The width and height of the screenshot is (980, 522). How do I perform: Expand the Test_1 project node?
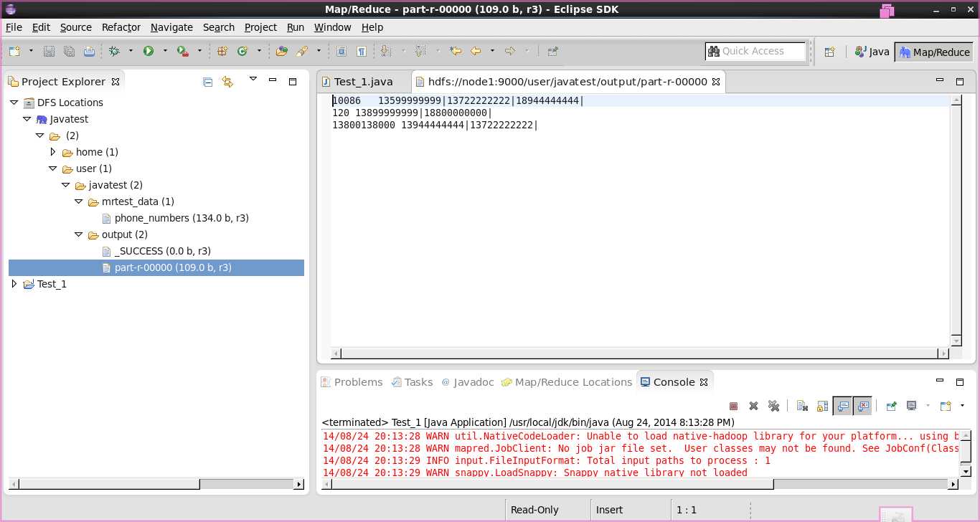click(x=14, y=284)
